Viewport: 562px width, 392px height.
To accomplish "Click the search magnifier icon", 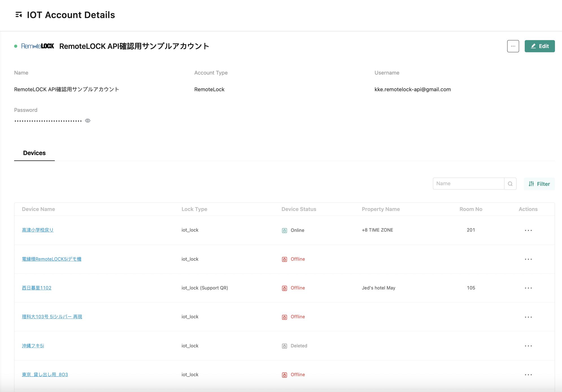I will [510, 184].
